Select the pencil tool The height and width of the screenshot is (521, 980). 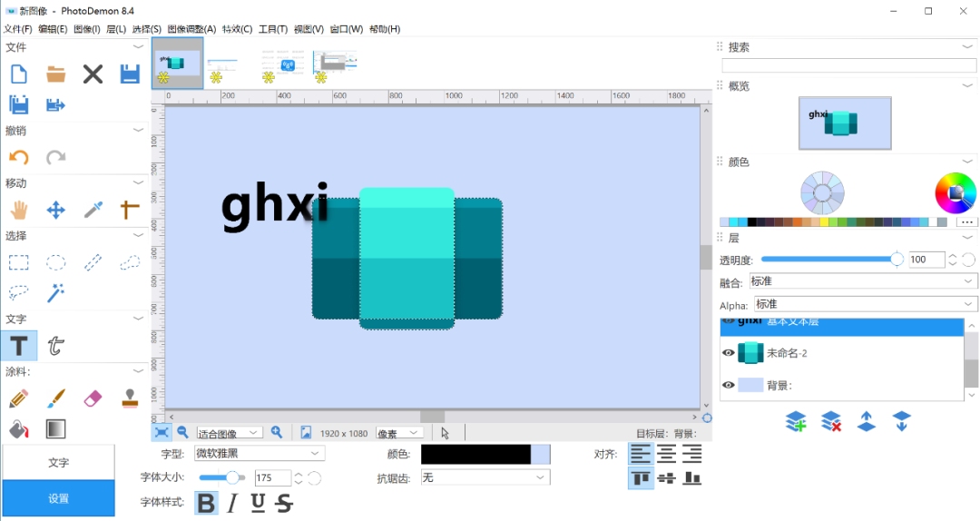[19, 398]
